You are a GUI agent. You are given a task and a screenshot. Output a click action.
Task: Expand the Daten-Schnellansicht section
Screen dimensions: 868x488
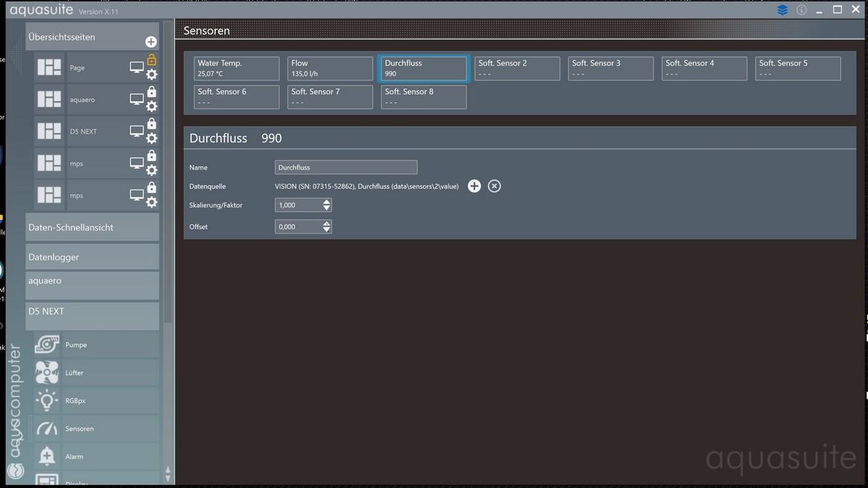[x=92, y=227]
